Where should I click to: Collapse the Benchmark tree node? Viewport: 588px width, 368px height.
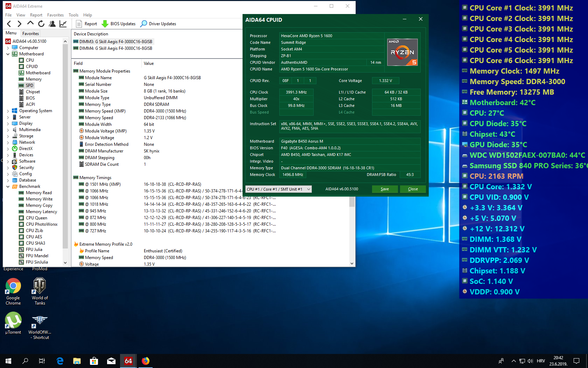8,186
